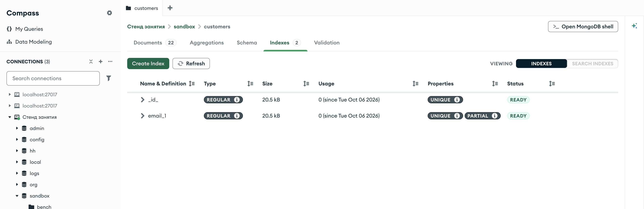
Task: Select the config database
Action: 37,140
